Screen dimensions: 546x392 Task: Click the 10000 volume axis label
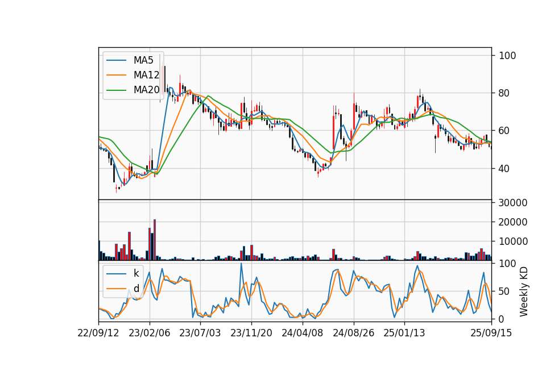(513, 241)
